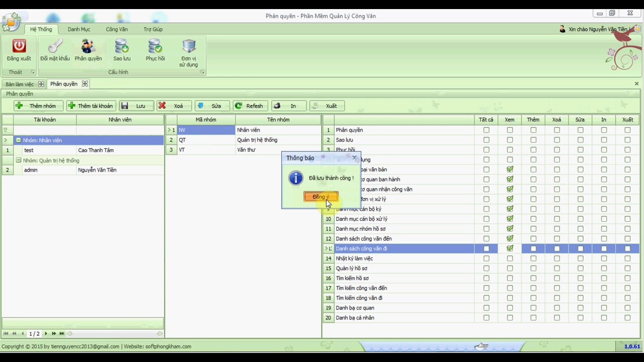Click the Xuất export button
The width and height of the screenshot is (644, 362).
[x=327, y=106]
